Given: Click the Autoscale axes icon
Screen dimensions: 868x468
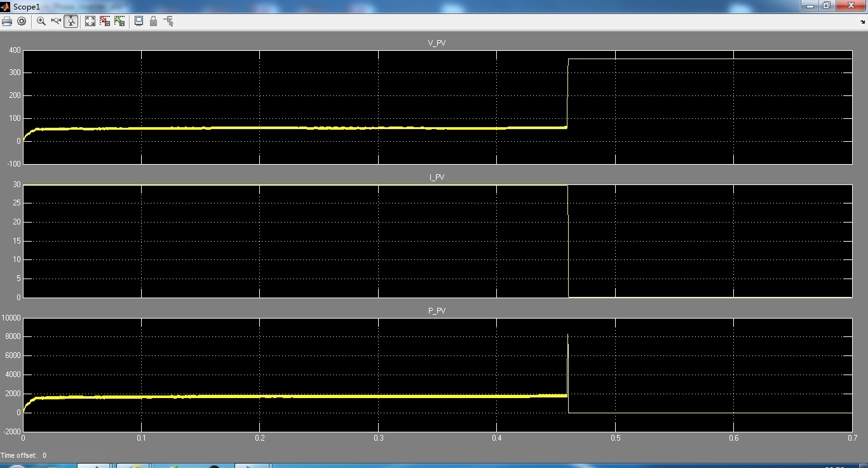Looking at the screenshot, I should (x=90, y=21).
